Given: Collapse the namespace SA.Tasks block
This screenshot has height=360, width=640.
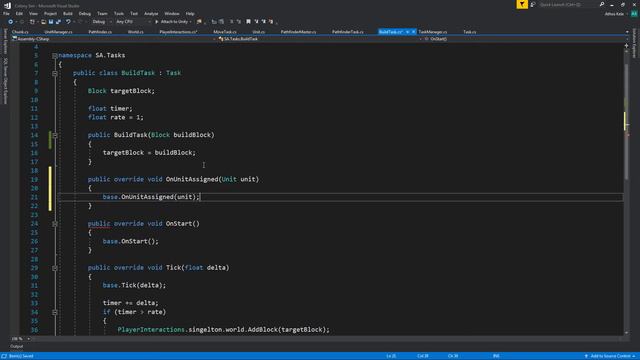Looking at the screenshot, I should 55,56.
